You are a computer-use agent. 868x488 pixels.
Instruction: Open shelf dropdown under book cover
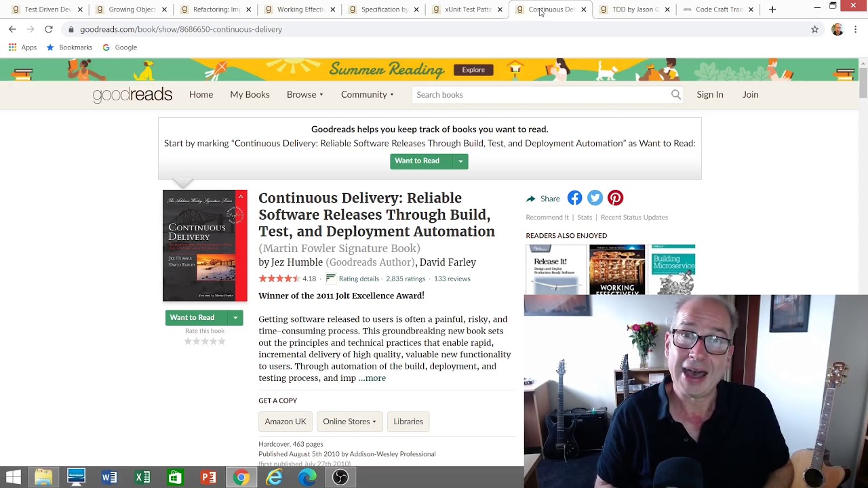[235, 318]
